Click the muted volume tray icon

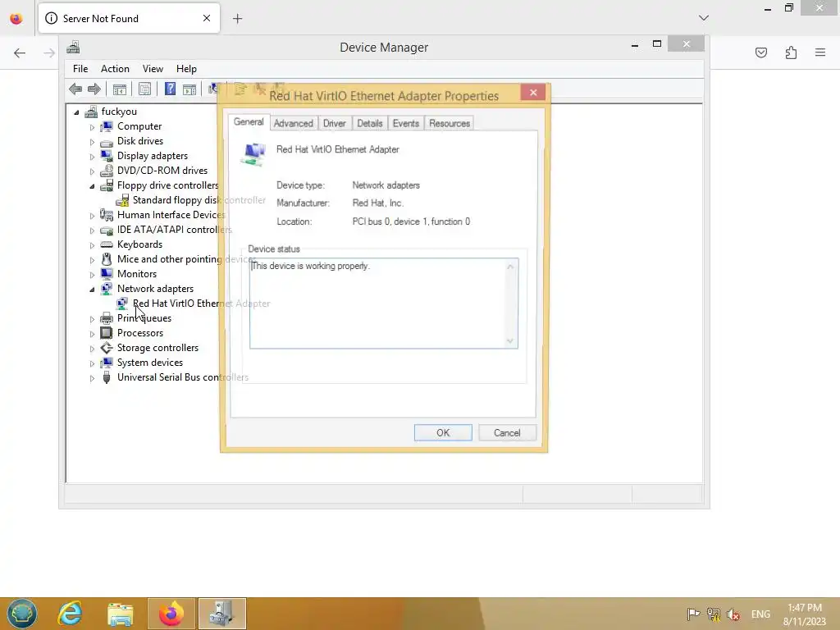click(x=733, y=614)
